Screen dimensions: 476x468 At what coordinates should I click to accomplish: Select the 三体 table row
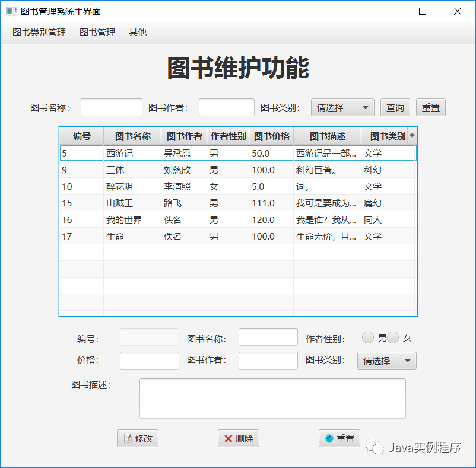coord(238,170)
